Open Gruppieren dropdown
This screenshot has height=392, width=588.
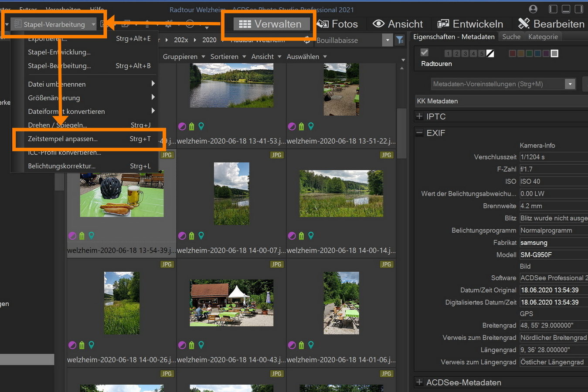184,57
